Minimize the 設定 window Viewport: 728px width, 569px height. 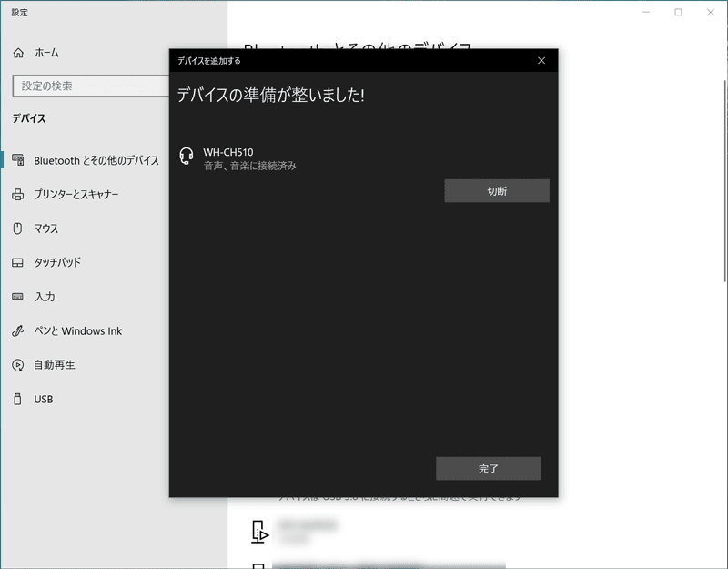pos(646,12)
